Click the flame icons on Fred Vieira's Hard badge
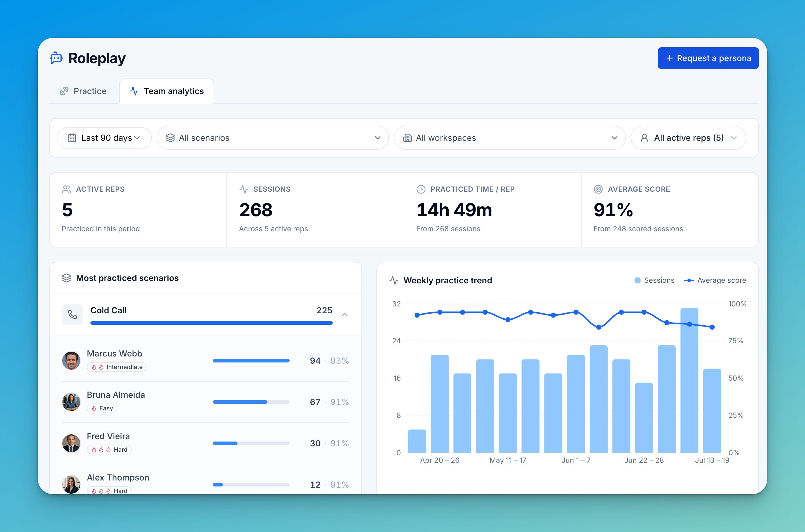805x532 pixels. (x=101, y=450)
